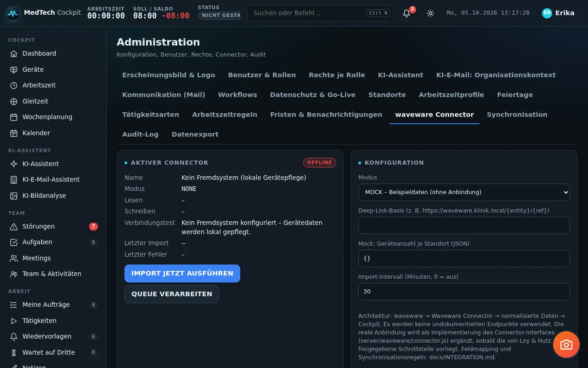Open KI-Assistent sparkle icon
The height and width of the screenshot is (368, 588).
[x=14, y=164]
